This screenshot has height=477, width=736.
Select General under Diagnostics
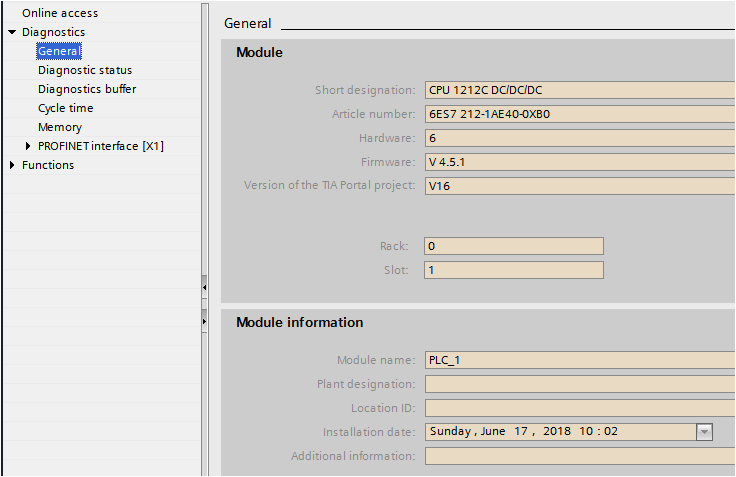pyautogui.click(x=59, y=51)
